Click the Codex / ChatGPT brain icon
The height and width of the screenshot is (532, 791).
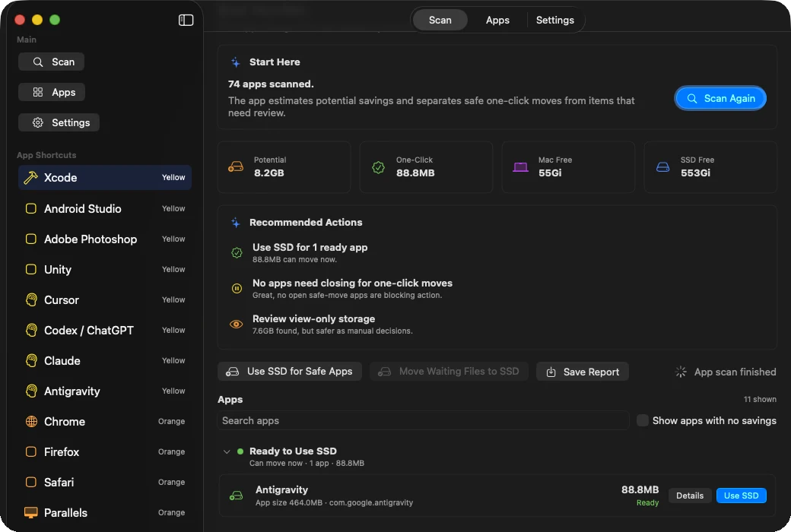(31, 331)
